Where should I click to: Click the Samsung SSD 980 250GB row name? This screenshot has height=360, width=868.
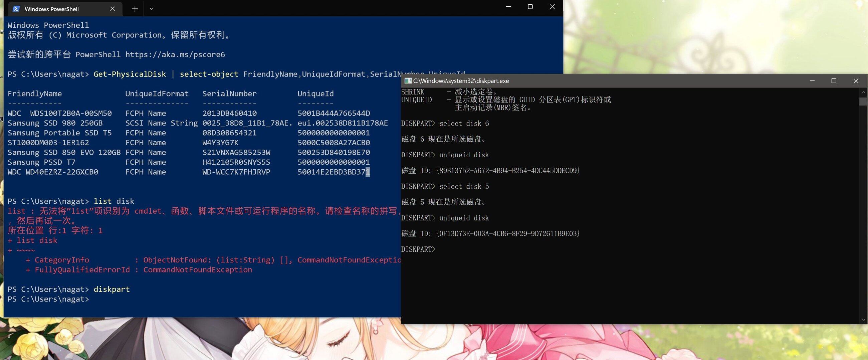click(55, 123)
